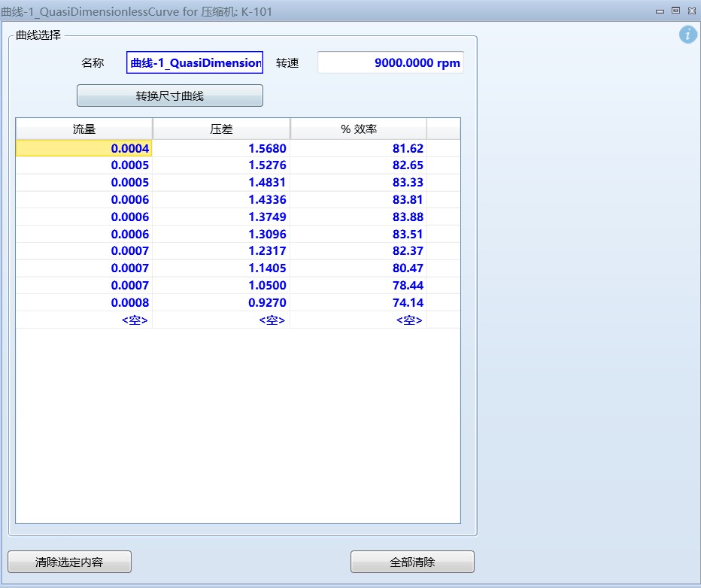
Task: Select the efficiency cell 82.37
Action: [x=359, y=251]
